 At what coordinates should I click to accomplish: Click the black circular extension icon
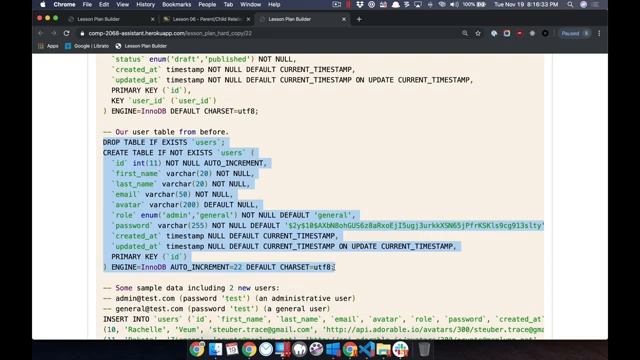tap(545, 33)
